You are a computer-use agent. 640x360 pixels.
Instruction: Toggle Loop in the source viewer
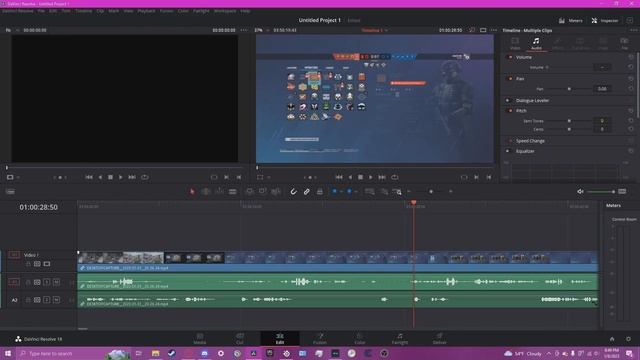144,177
